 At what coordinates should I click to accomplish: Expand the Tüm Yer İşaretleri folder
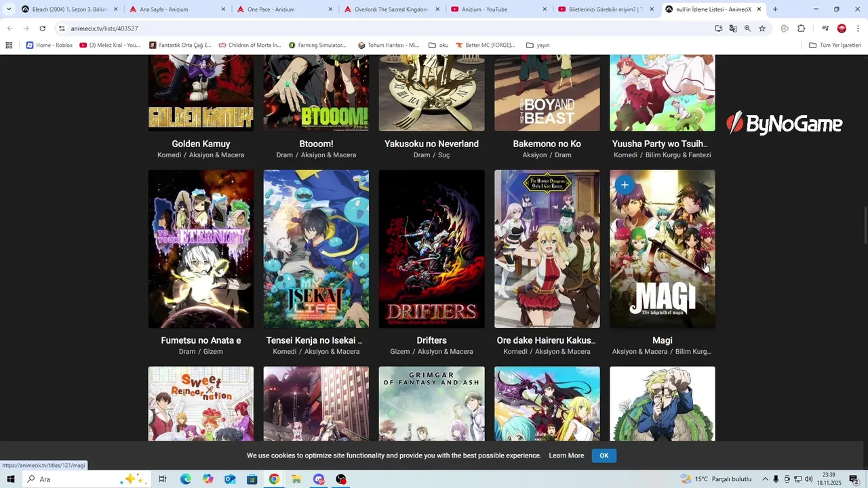835,45
